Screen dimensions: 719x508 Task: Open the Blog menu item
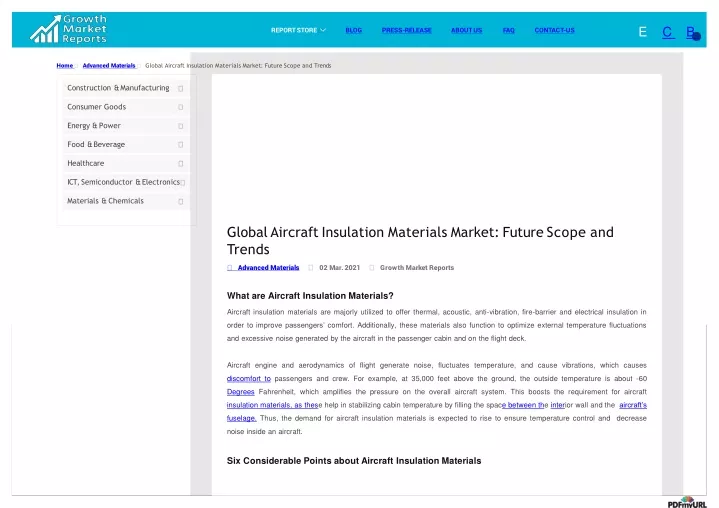click(354, 30)
